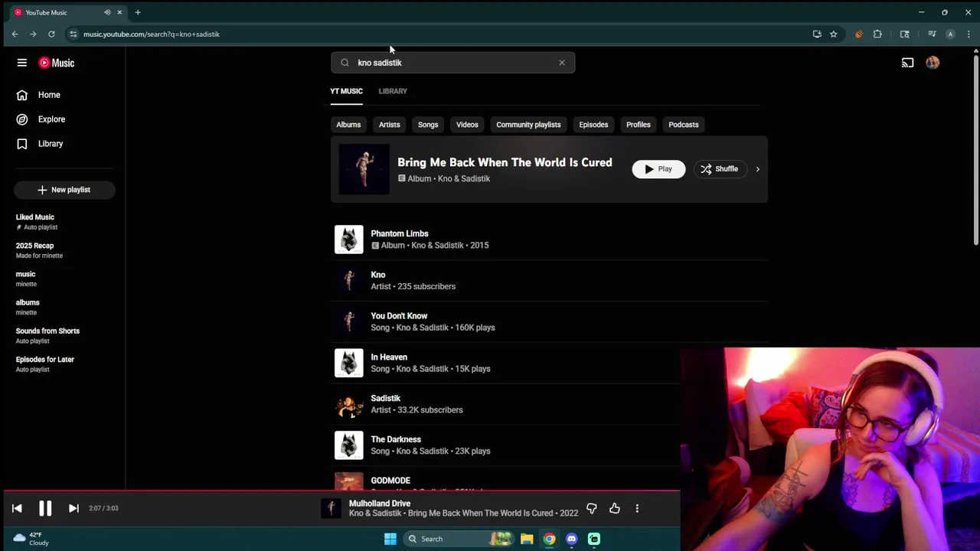Click the address bar URL
This screenshot has width=980, height=551.
pos(152,34)
